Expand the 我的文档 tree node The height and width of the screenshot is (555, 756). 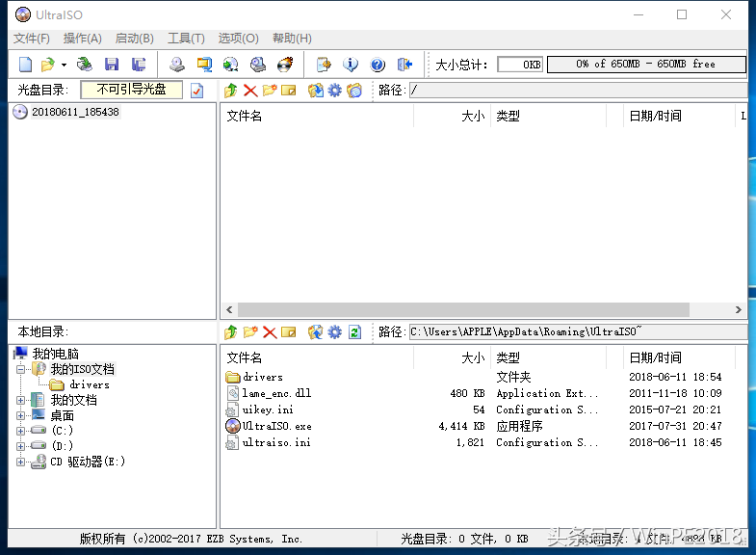[x=21, y=400]
